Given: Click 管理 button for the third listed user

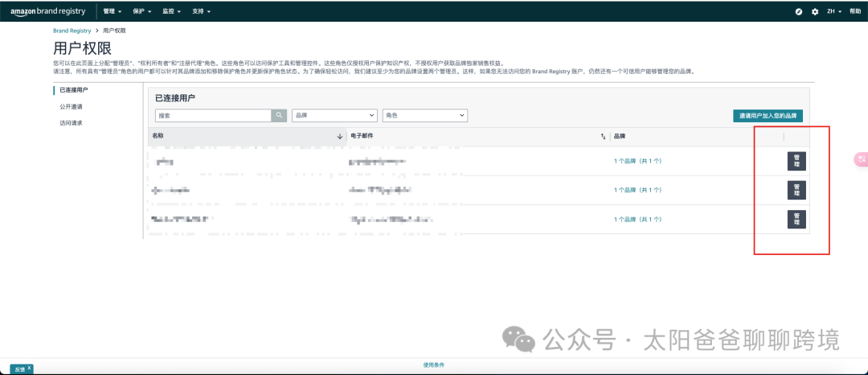Looking at the screenshot, I should point(796,220).
